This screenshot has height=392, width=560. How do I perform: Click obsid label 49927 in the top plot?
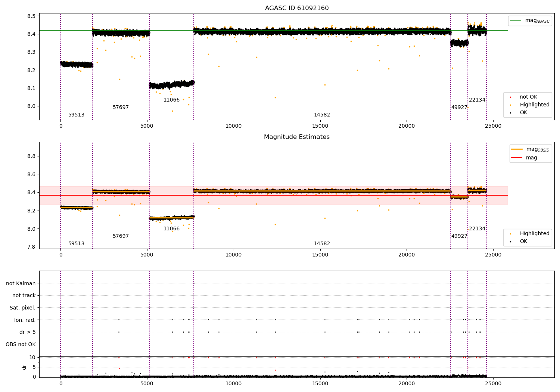pos(459,108)
